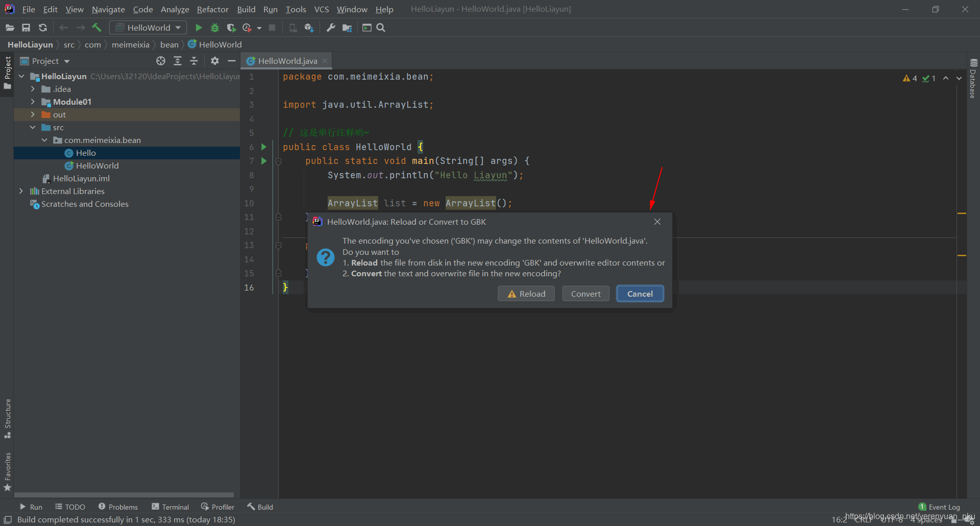Open the Database side tool window
Image resolution: width=980 pixels, height=526 pixels.
973,79
